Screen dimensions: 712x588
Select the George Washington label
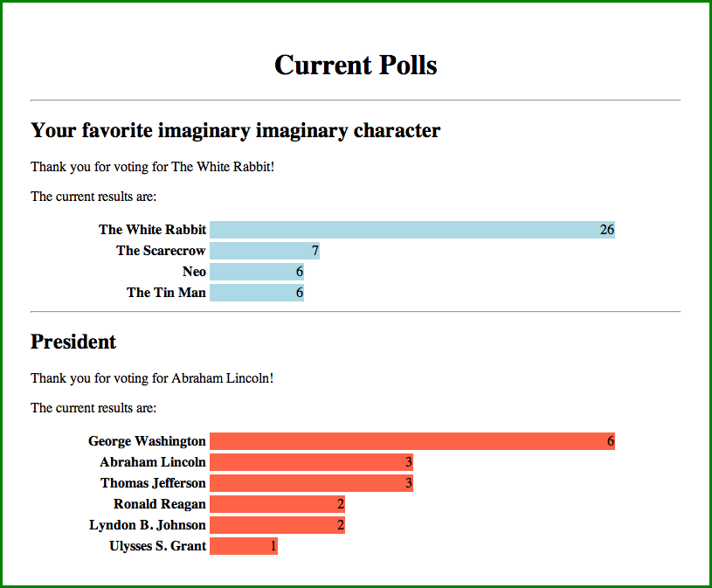pos(147,441)
